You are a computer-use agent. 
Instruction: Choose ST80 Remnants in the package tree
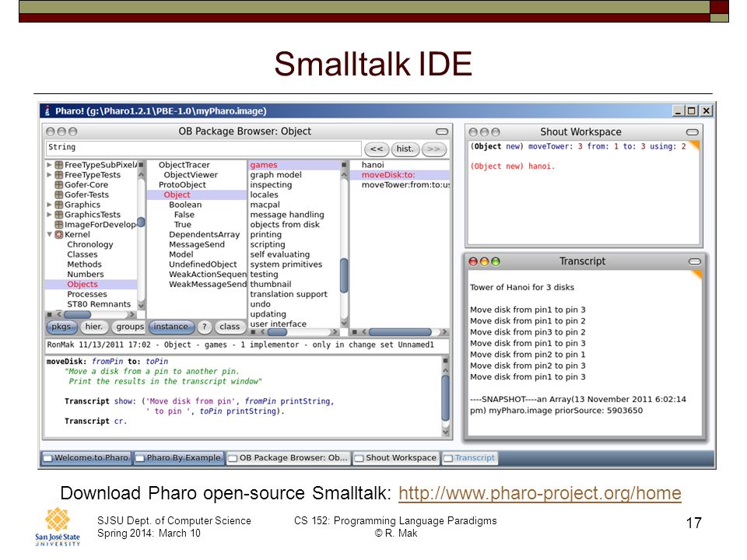point(99,305)
